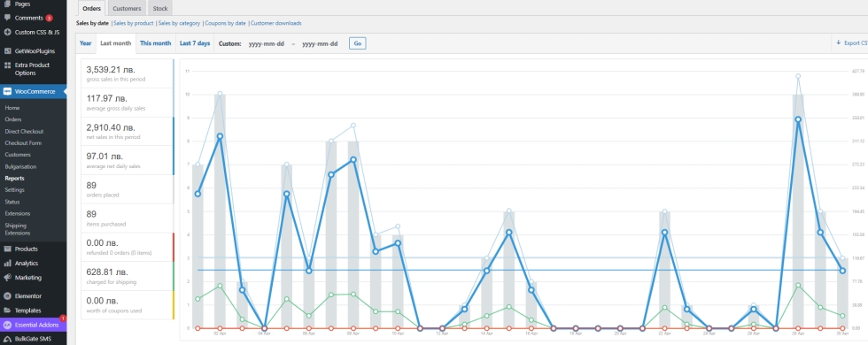Click the 22 Apr net sales data point
Image resolution: width=868 pixels, height=345 pixels.
[665, 232]
